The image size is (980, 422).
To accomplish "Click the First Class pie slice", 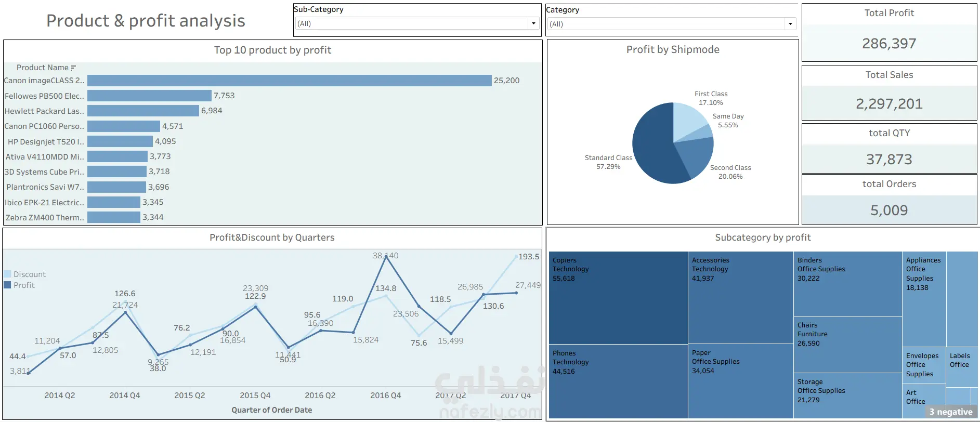I will [x=688, y=120].
